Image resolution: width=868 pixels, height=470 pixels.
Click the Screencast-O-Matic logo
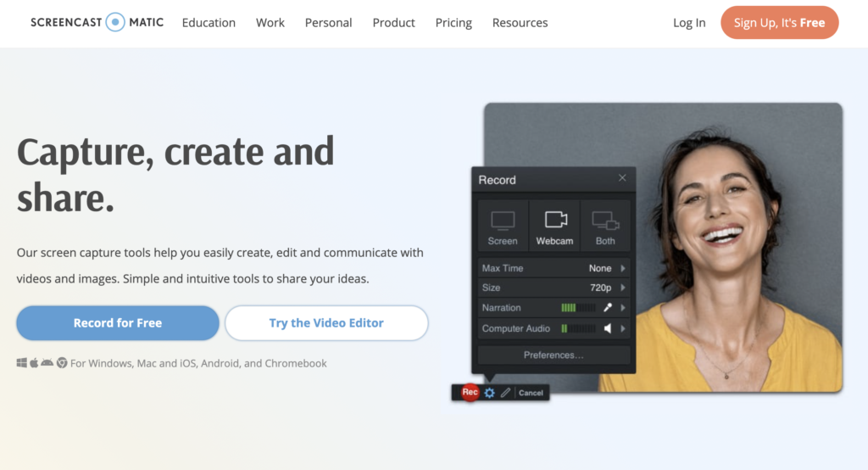97,22
